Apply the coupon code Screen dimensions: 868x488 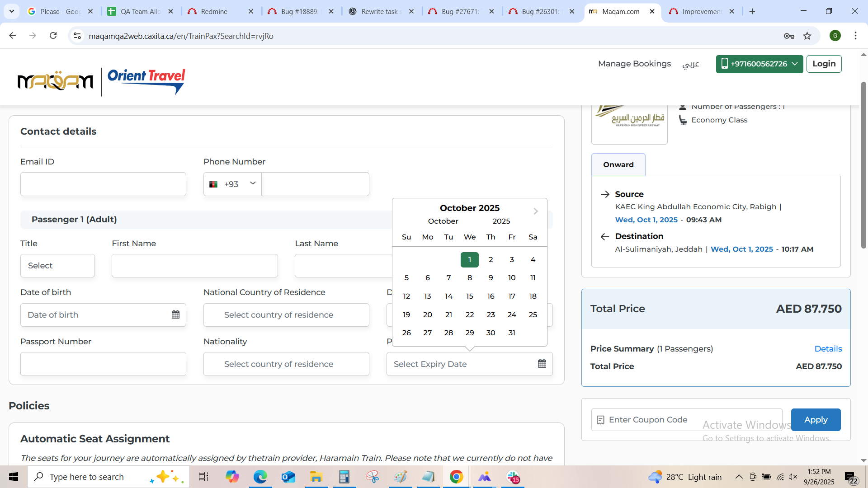(x=816, y=420)
